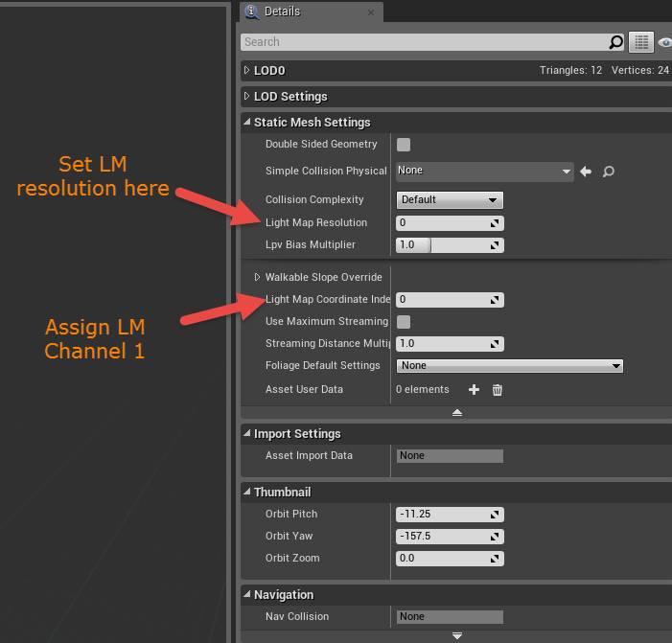Add an Asset User Data element
This screenshot has width=672, height=643.
point(473,390)
